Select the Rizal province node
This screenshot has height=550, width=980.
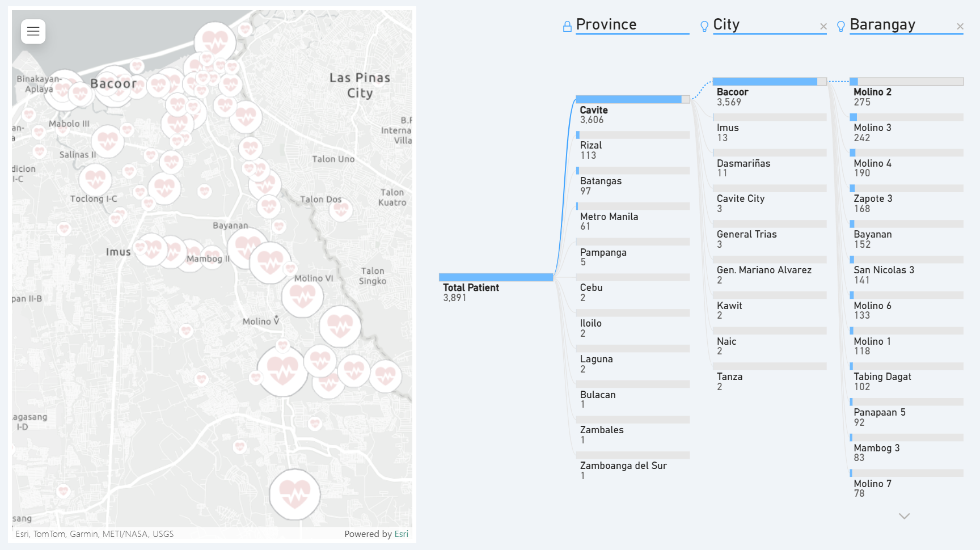point(632,146)
